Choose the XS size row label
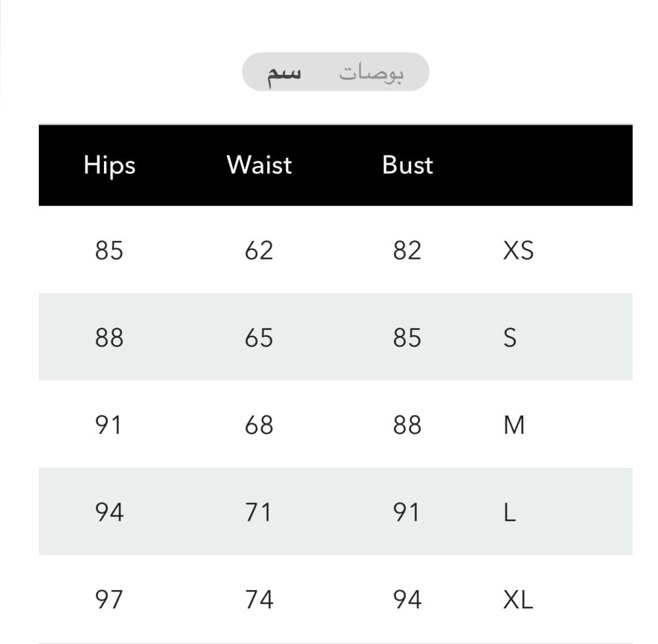658x644 pixels. click(519, 251)
